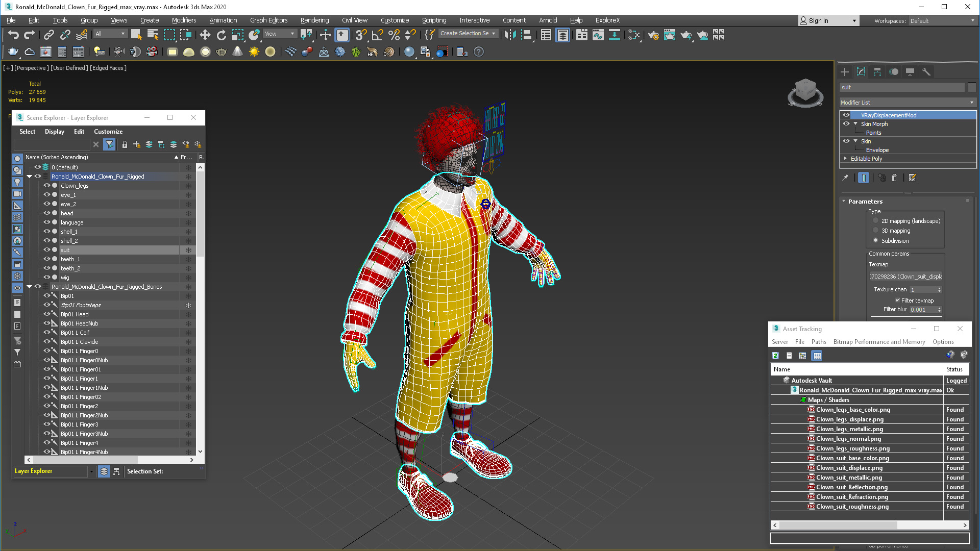This screenshot has width=980, height=551.
Task: Open the Workspaces Default dropdown
Action: [x=942, y=21]
